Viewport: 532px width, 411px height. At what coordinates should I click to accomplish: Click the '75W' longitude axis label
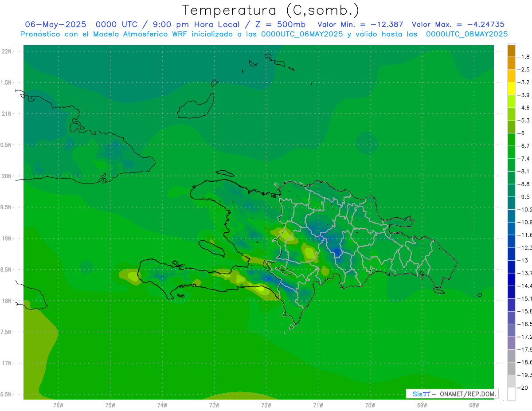click(x=110, y=405)
